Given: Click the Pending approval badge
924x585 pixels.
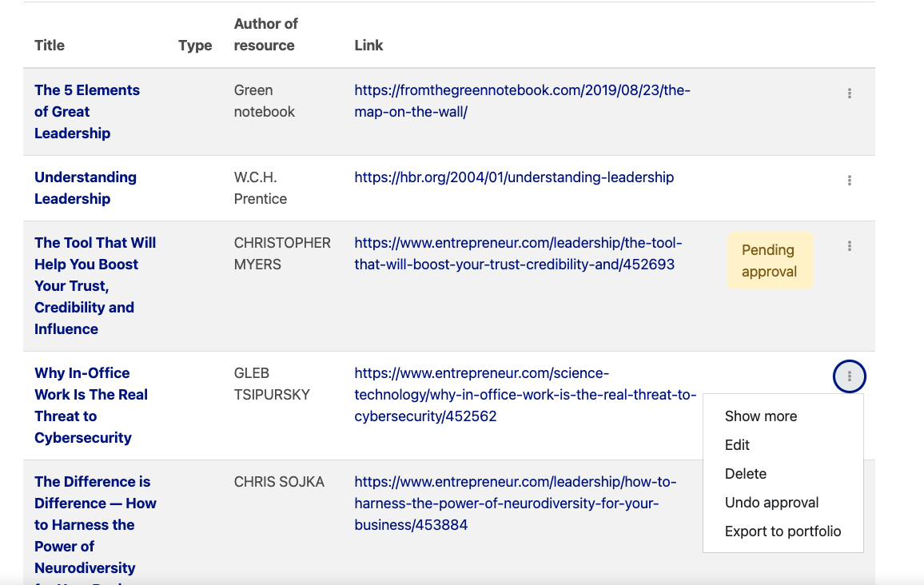Looking at the screenshot, I should (770, 261).
